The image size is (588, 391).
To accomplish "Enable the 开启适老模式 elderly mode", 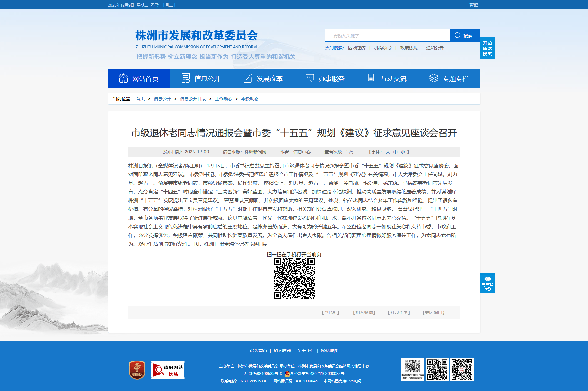I will tap(487, 48).
